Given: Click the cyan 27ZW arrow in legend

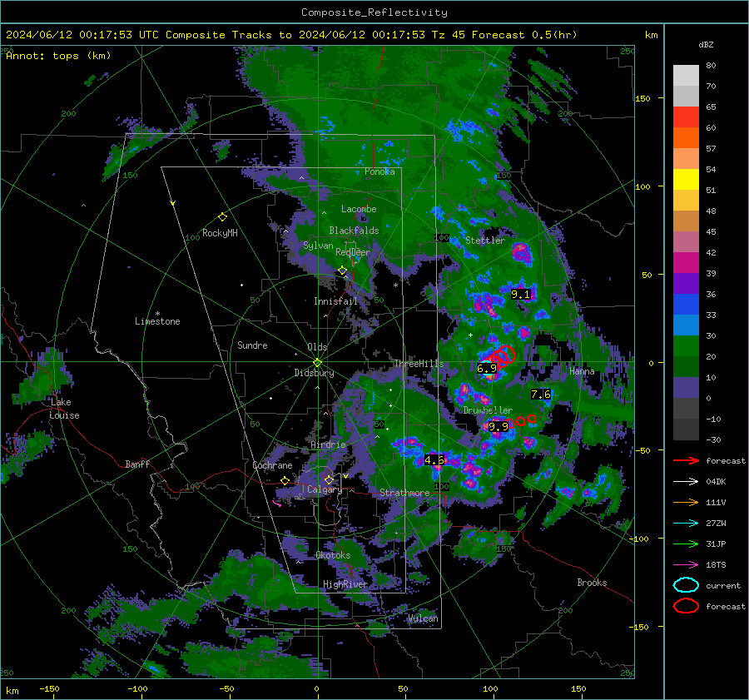Looking at the screenshot, I should tap(686, 524).
